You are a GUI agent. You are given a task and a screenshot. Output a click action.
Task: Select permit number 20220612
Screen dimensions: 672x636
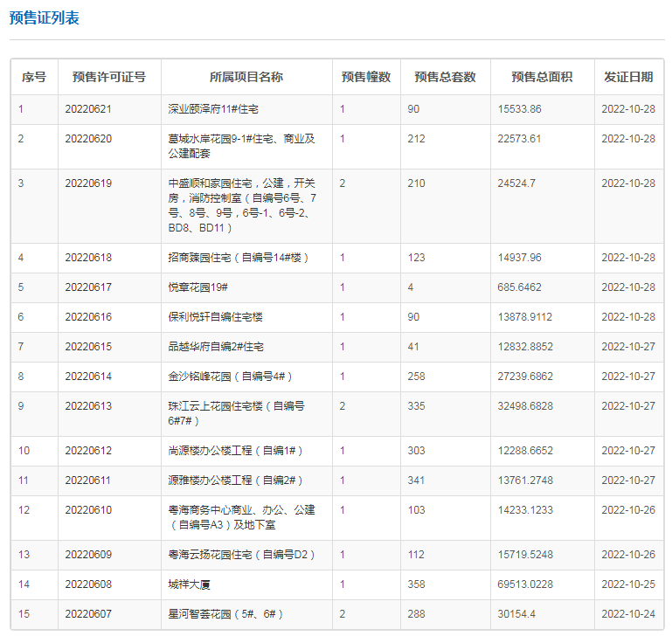coord(88,451)
